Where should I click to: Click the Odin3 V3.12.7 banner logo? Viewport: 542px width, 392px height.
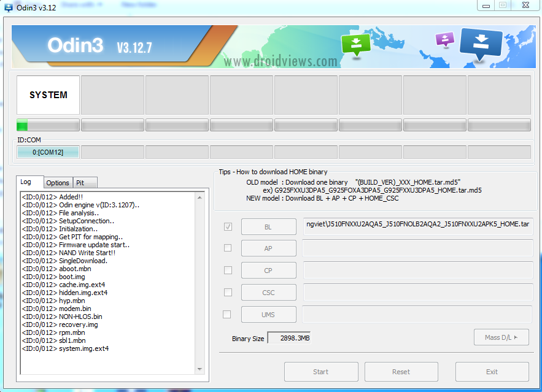(x=99, y=45)
